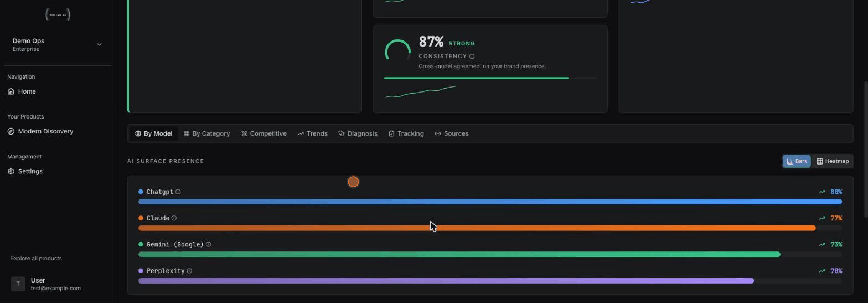Click Explore all products
Image resolution: width=868 pixels, height=303 pixels.
(x=36, y=259)
